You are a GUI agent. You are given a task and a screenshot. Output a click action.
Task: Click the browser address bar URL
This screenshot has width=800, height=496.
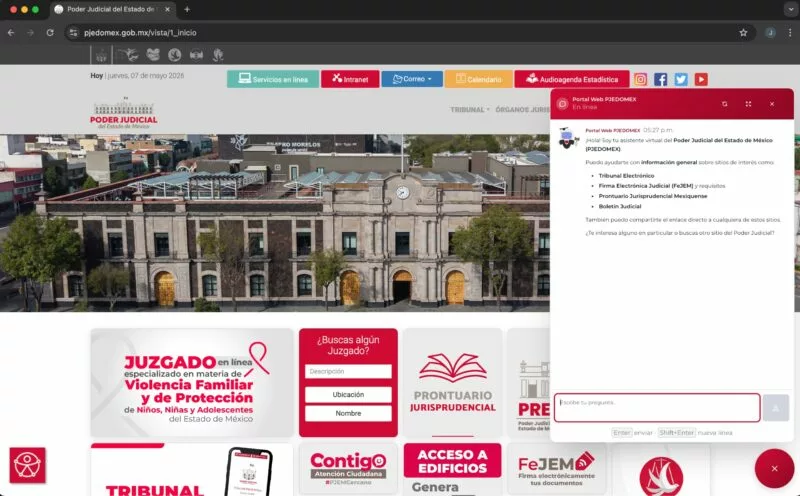tap(140, 33)
